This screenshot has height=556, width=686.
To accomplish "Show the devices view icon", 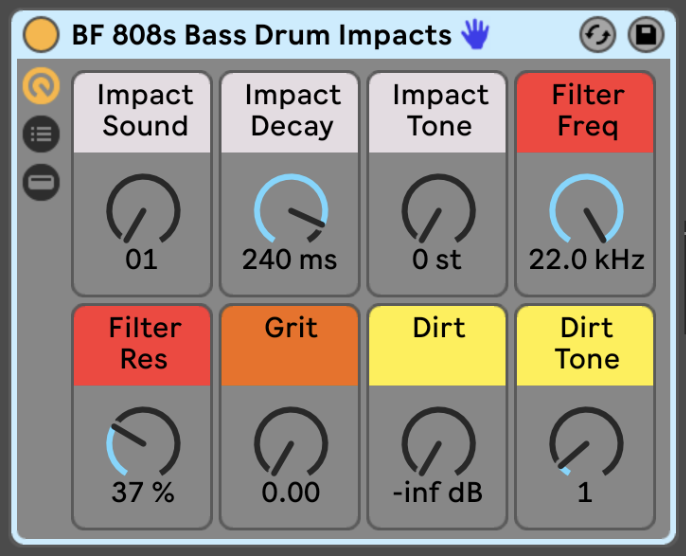I will [41, 182].
